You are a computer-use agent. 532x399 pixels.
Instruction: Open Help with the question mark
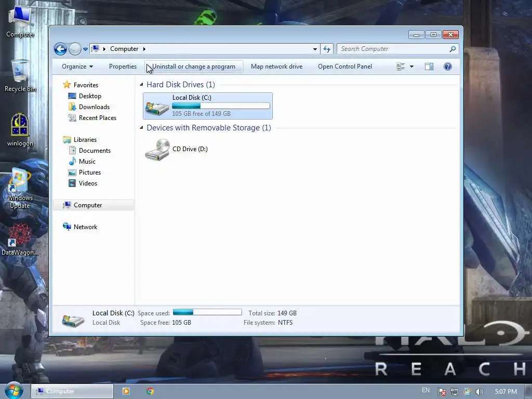[447, 66]
